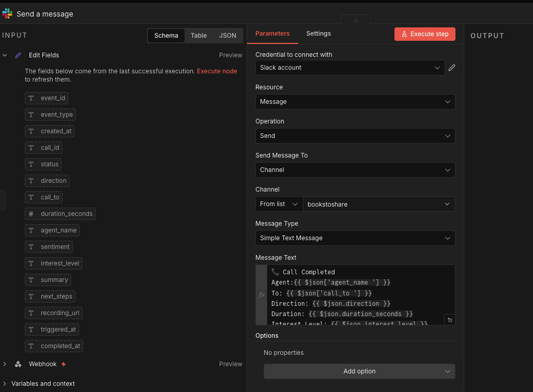Screen dimensions: 533x392
Task: Open the expression editor expand icon
Action: tap(450, 320)
